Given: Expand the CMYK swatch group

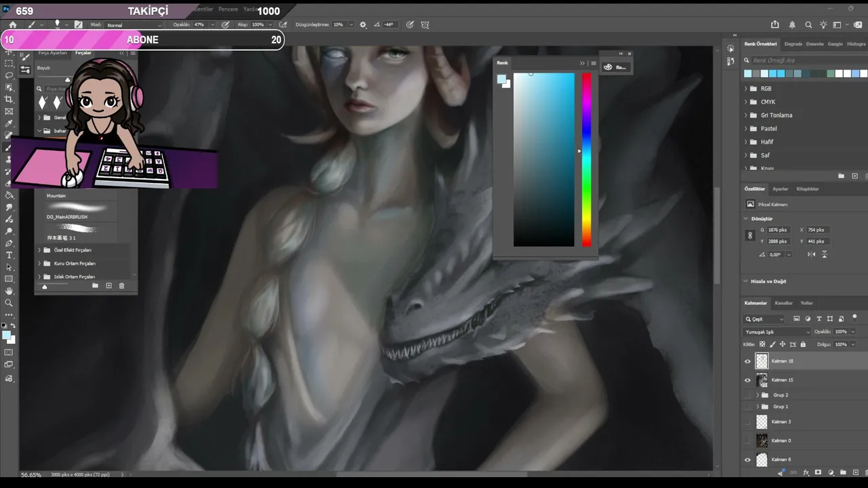Looking at the screenshot, I should [x=746, y=102].
